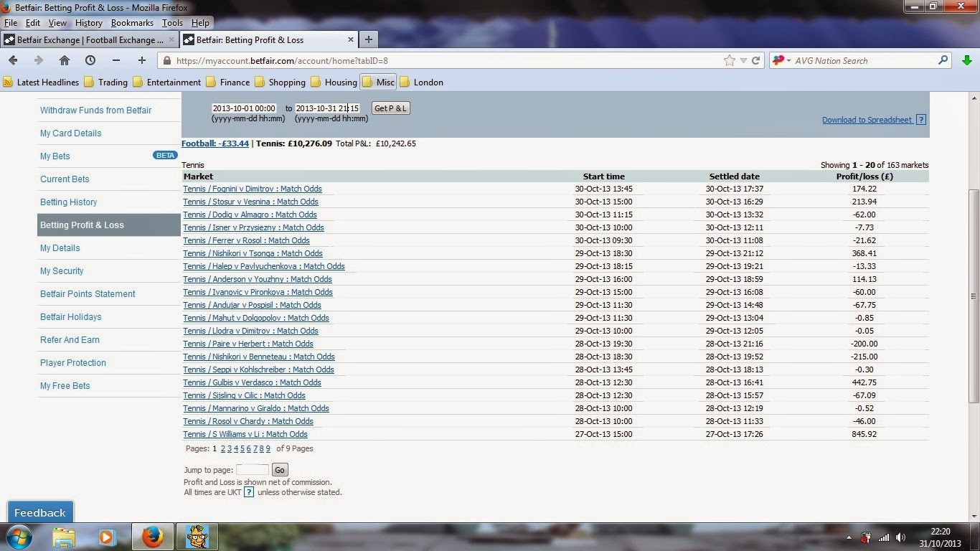Open the Tools menu
This screenshot has width=980, height=551.
[172, 23]
